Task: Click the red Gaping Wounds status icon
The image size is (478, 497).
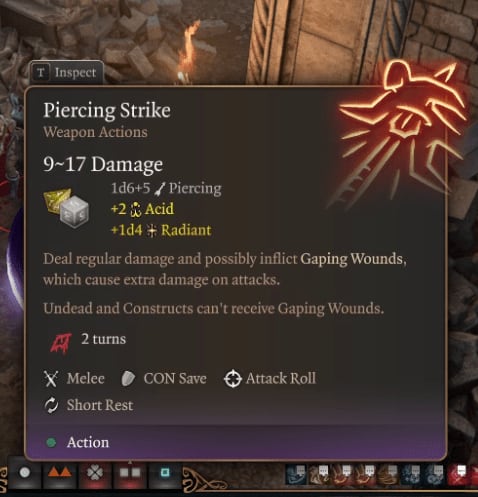Action: click(x=61, y=342)
